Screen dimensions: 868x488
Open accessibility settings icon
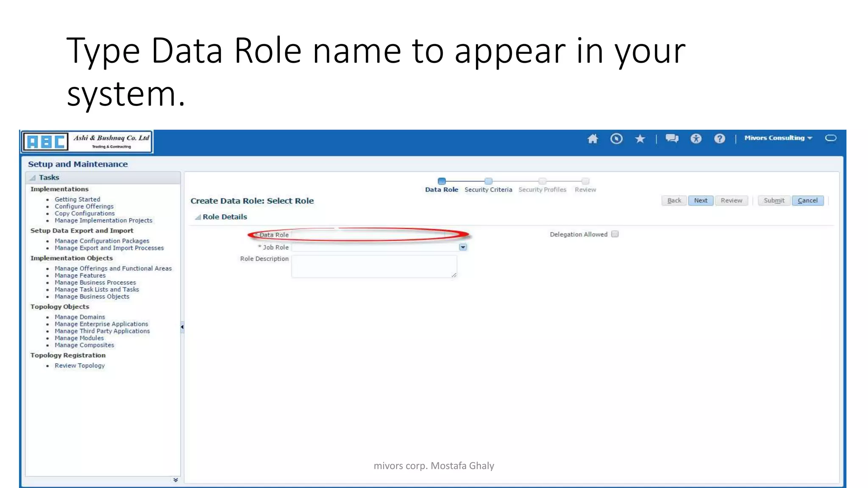696,139
